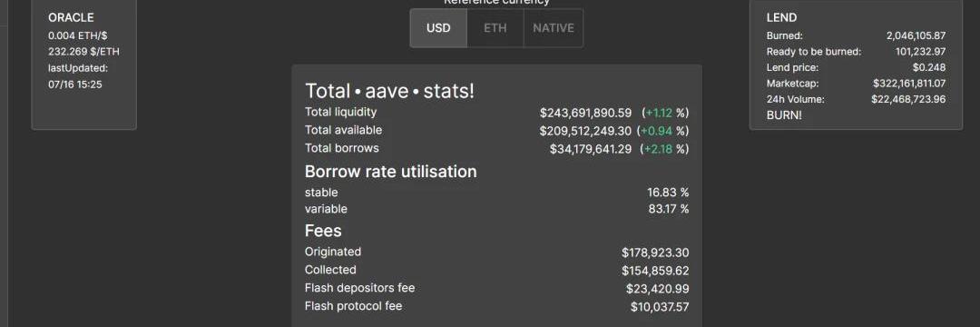This screenshot has width=980, height=327.
Task: Choose NATIVE reference currency
Action: point(554,28)
